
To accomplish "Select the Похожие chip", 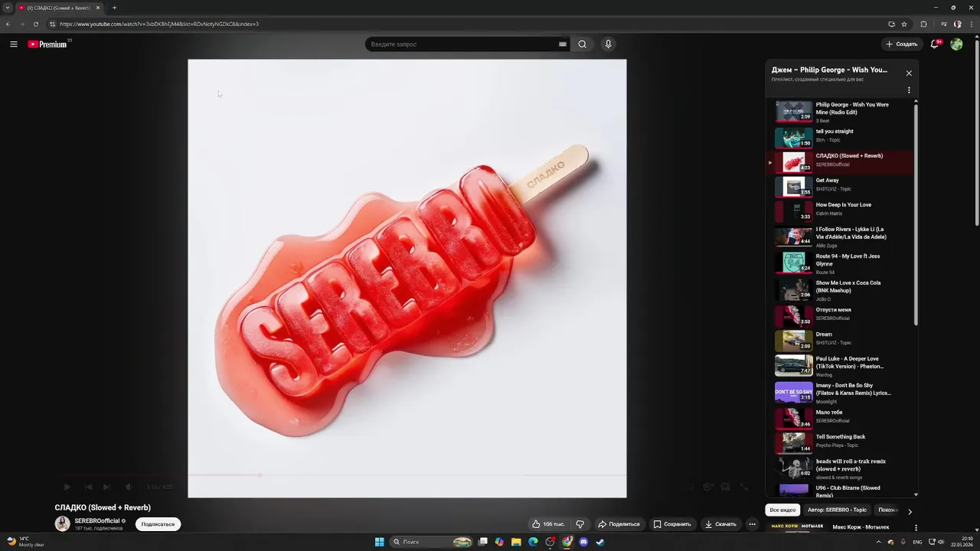I will click(888, 510).
